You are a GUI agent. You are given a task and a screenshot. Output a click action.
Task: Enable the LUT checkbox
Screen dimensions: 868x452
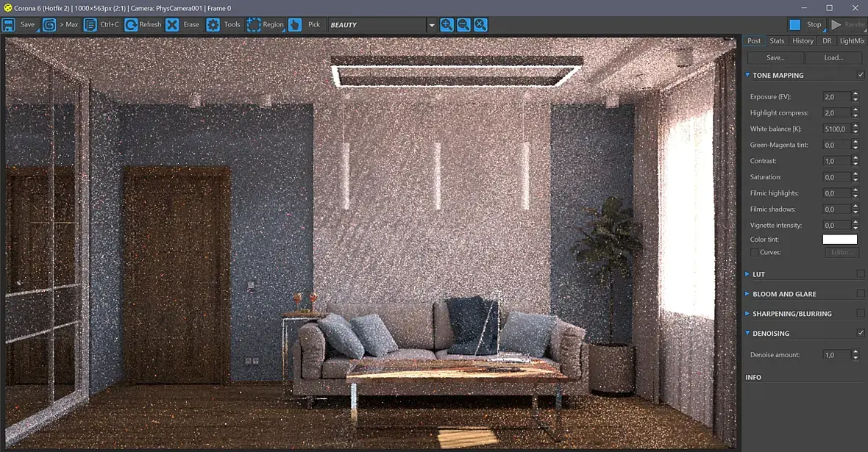click(860, 274)
